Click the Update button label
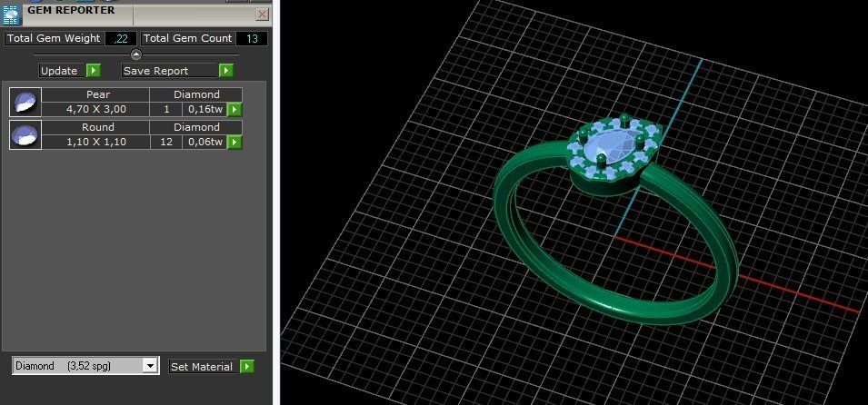This screenshot has height=405, width=868. tap(62, 71)
